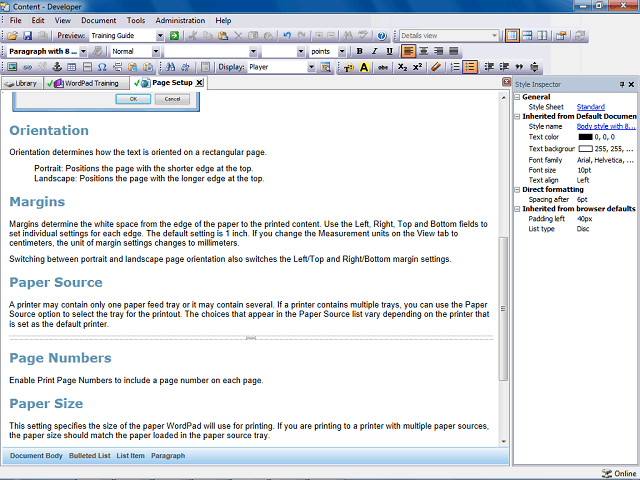The height and width of the screenshot is (480, 640).
Task: Click the Online status indicator
Action: coord(619,473)
